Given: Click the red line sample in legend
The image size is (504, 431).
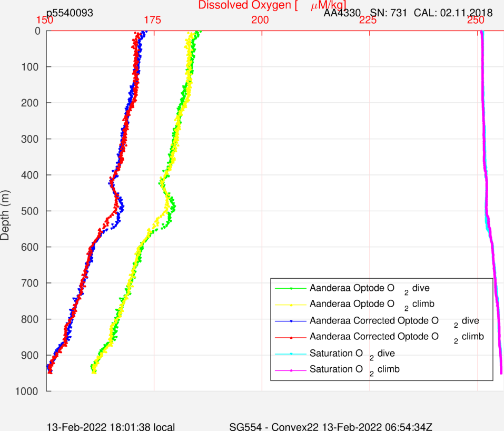Looking at the screenshot, I should pos(291,337).
